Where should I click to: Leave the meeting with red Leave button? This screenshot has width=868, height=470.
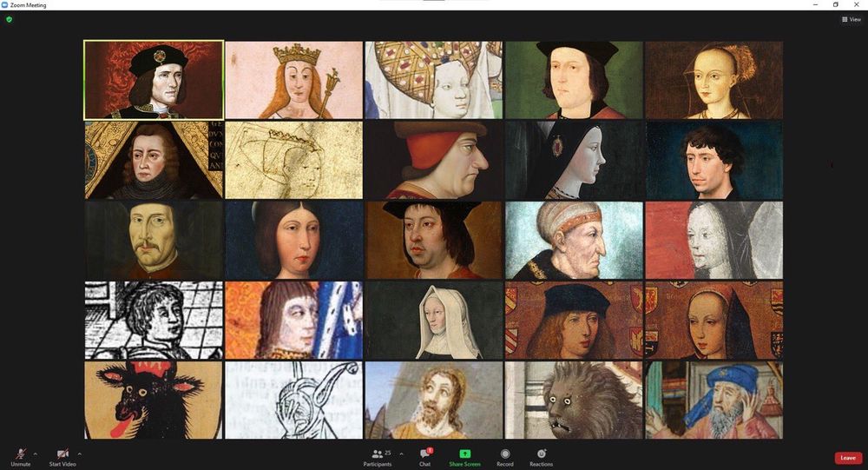(x=848, y=458)
